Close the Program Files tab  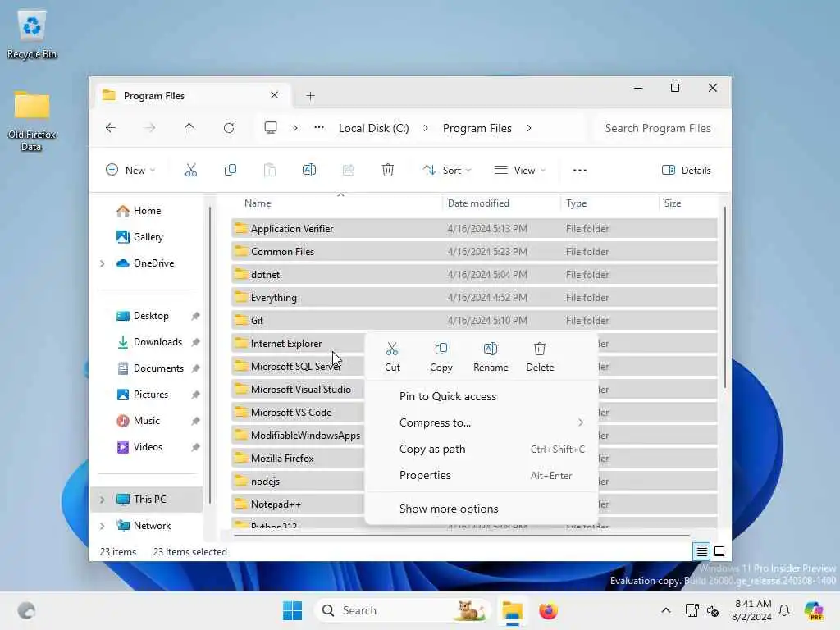click(x=274, y=95)
